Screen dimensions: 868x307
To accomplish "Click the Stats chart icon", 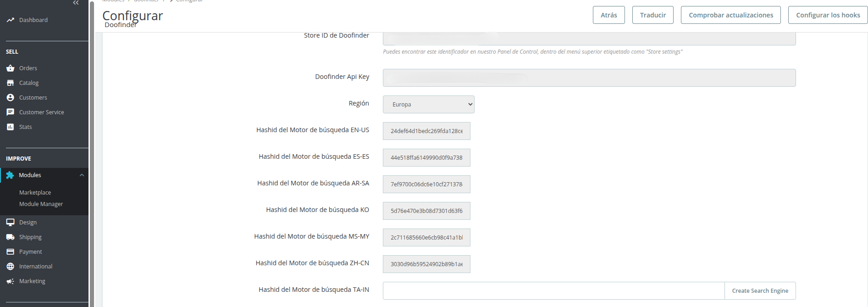I will 10,127.
